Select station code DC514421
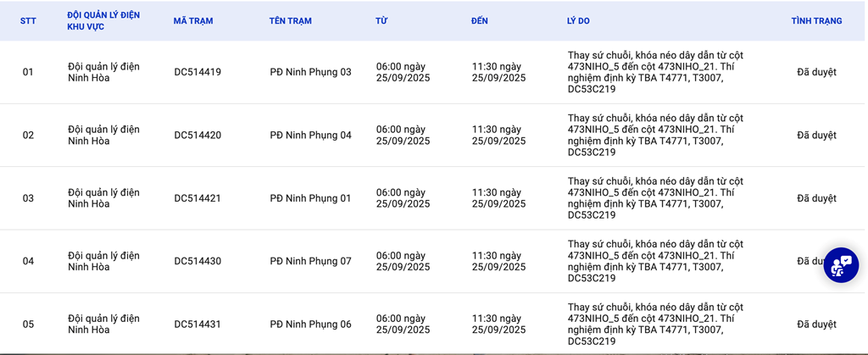 (x=198, y=198)
